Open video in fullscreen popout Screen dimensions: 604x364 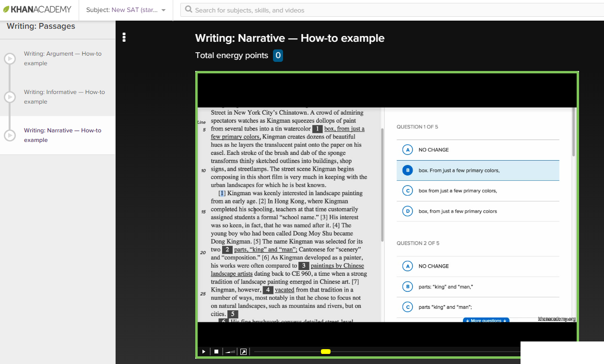pyautogui.click(x=243, y=352)
